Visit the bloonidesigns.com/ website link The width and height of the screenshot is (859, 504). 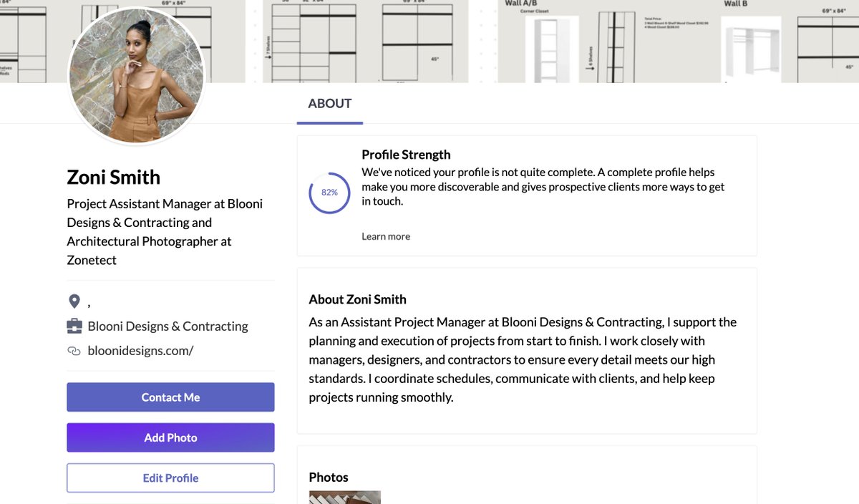[x=140, y=351]
